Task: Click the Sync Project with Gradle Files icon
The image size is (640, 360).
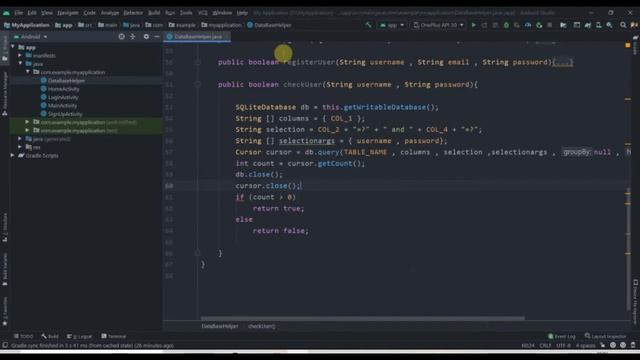Action: point(588,25)
